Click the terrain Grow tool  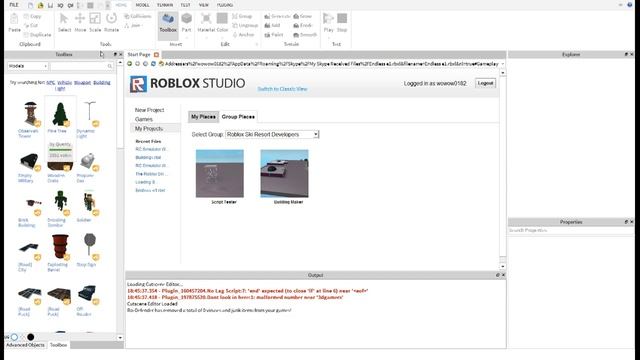pos(302,16)
